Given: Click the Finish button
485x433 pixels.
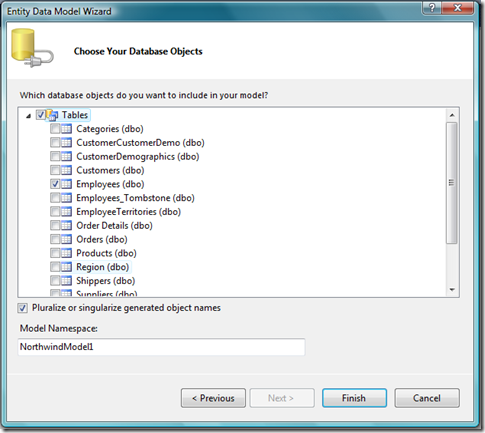Looking at the screenshot, I should coord(354,398).
